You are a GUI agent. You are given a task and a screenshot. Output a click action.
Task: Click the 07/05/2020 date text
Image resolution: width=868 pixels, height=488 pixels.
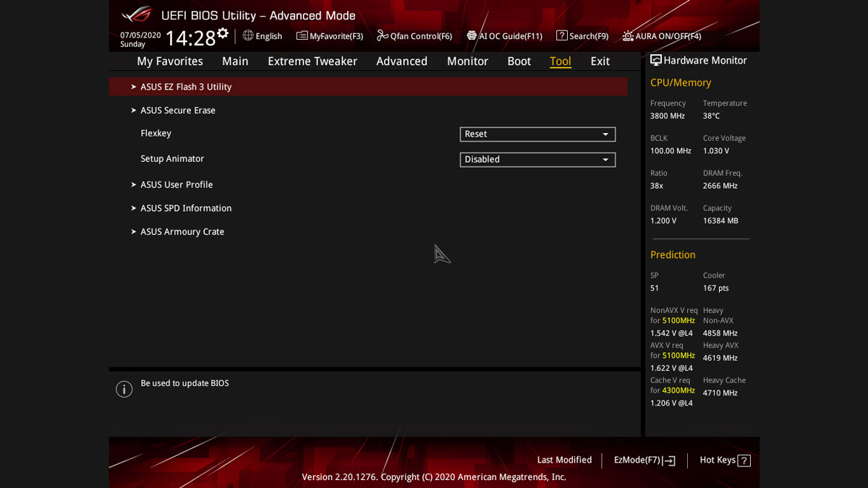[x=140, y=35]
